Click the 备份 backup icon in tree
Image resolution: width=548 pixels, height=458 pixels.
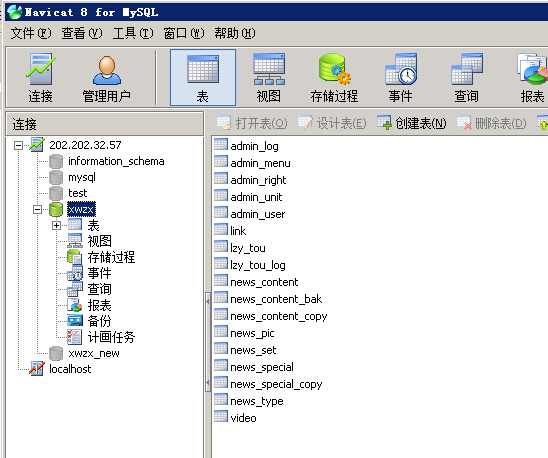coord(75,321)
